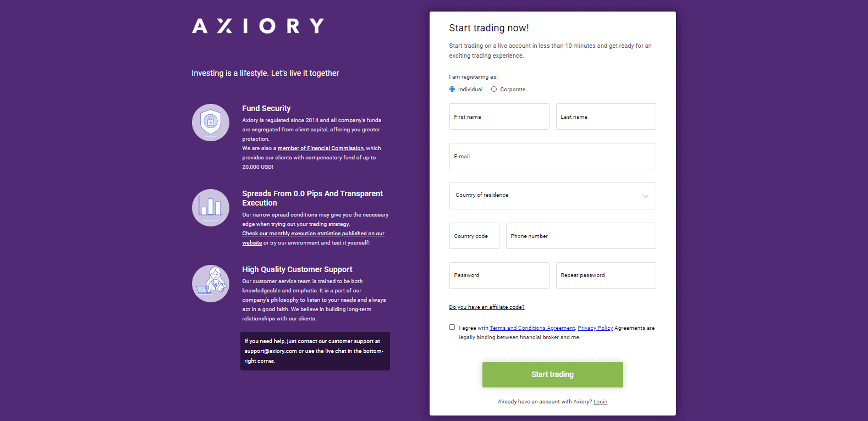Screen dimensions: 868x421
Task: Open the Terms and Conditions Agreement link
Action: point(531,328)
